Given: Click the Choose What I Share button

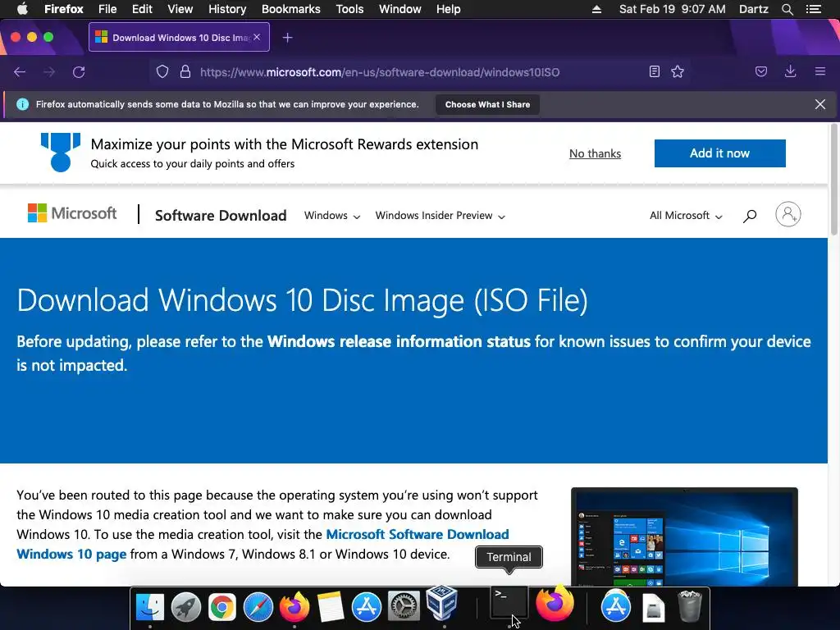Looking at the screenshot, I should tap(487, 104).
